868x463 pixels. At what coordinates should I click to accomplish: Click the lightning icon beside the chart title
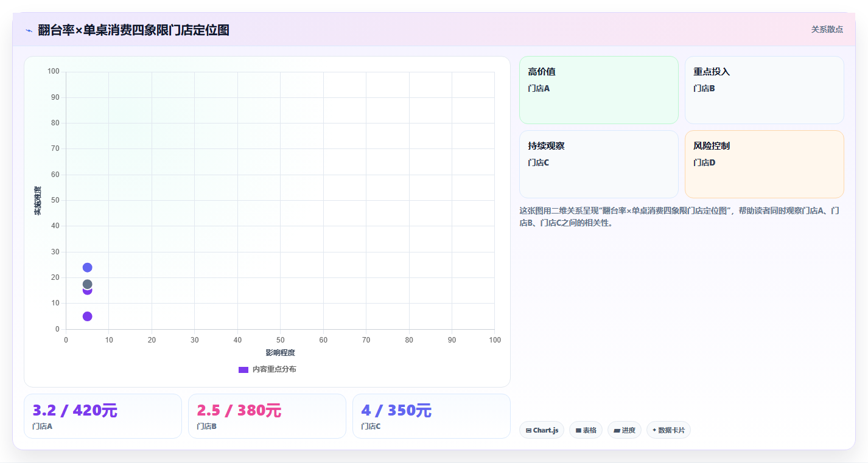(29, 30)
